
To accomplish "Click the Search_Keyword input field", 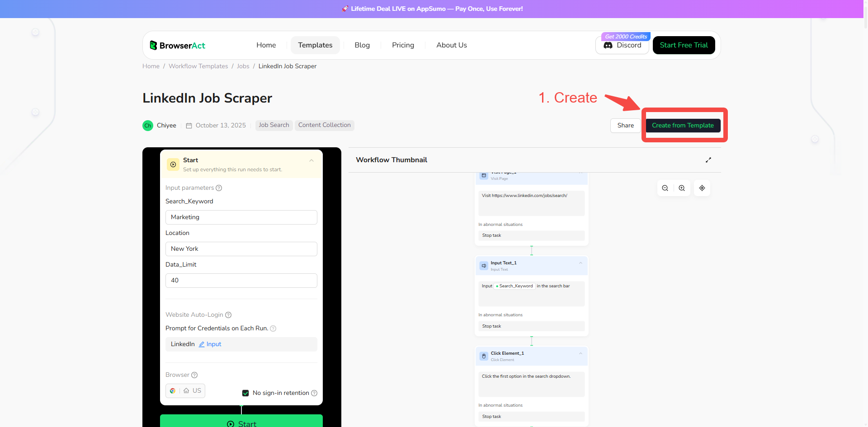I will (241, 217).
